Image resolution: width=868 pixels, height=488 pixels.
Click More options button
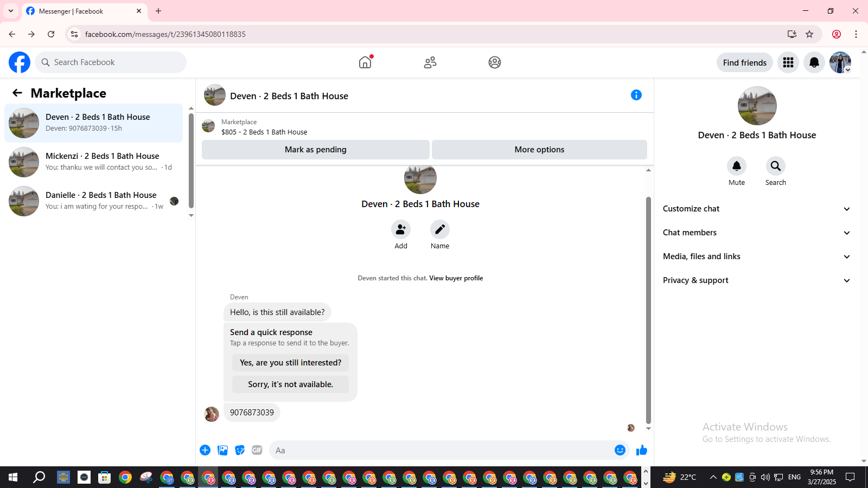[x=539, y=150]
